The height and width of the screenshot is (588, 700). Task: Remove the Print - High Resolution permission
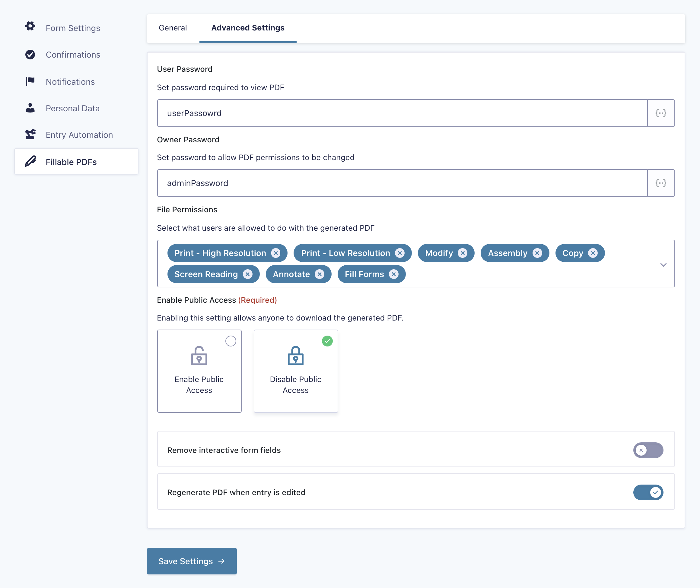pyautogui.click(x=275, y=253)
